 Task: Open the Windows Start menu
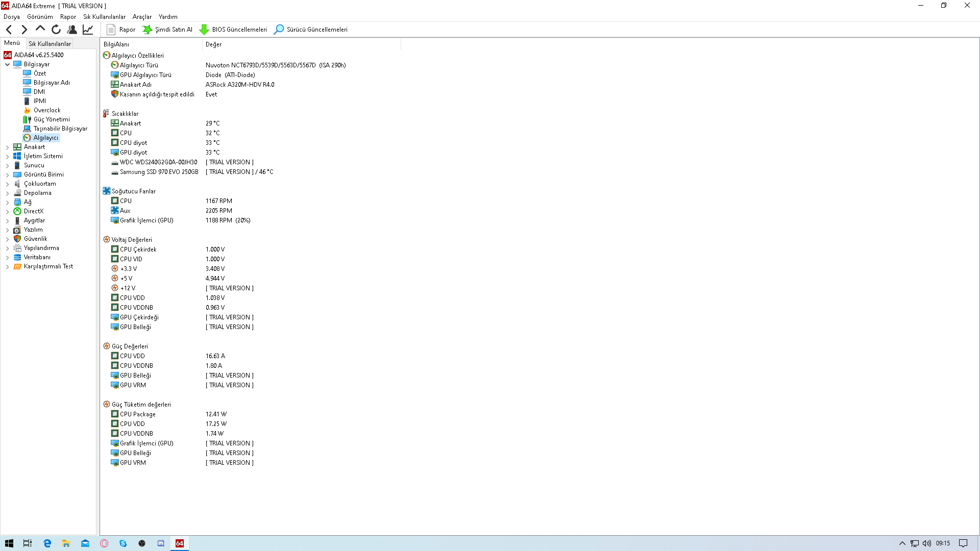(x=9, y=543)
